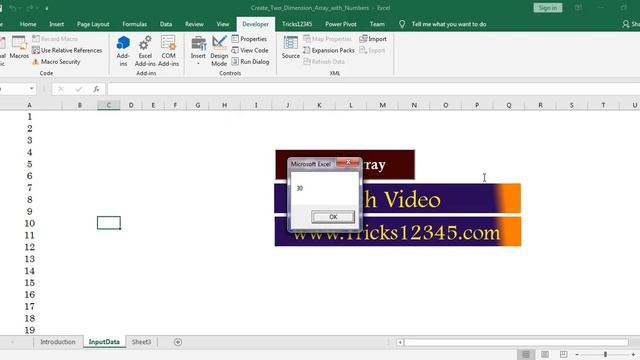This screenshot has height=360, width=640.
Task: Open the Tricks12345 tab
Action: coord(297,24)
